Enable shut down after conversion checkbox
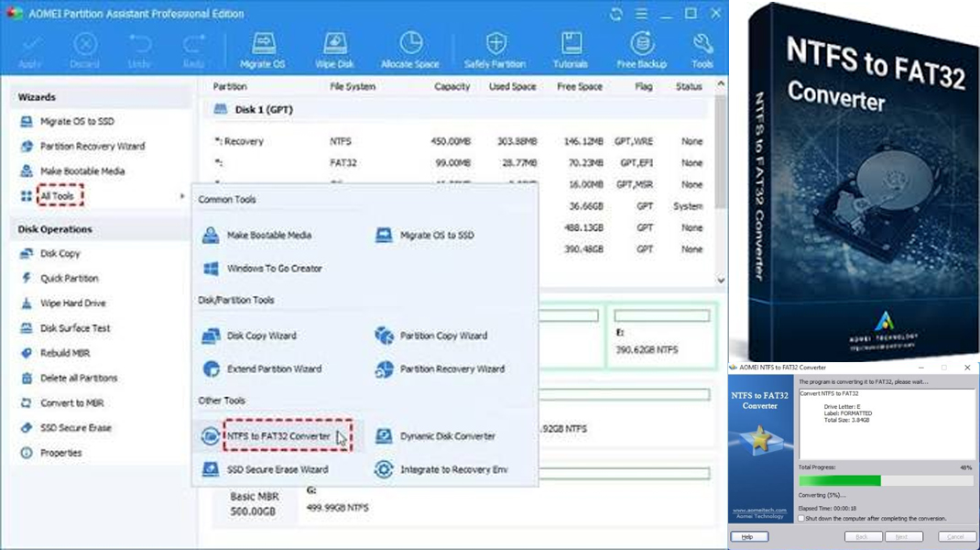Viewport: 980px width, 550px height. point(802,519)
